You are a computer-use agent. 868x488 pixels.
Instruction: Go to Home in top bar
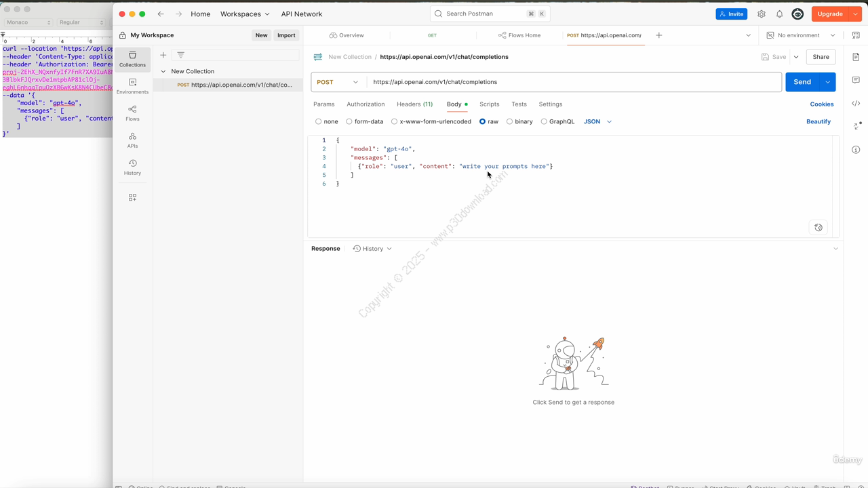coord(200,14)
